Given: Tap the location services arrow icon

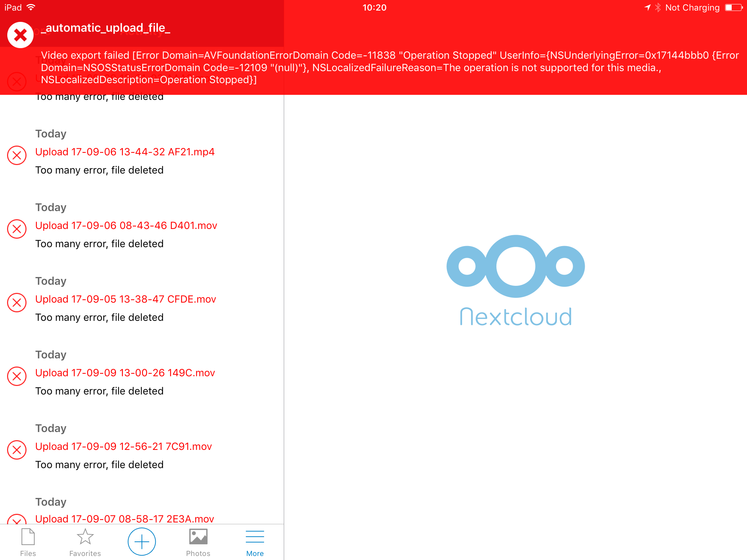Looking at the screenshot, I should pos(647,7).
